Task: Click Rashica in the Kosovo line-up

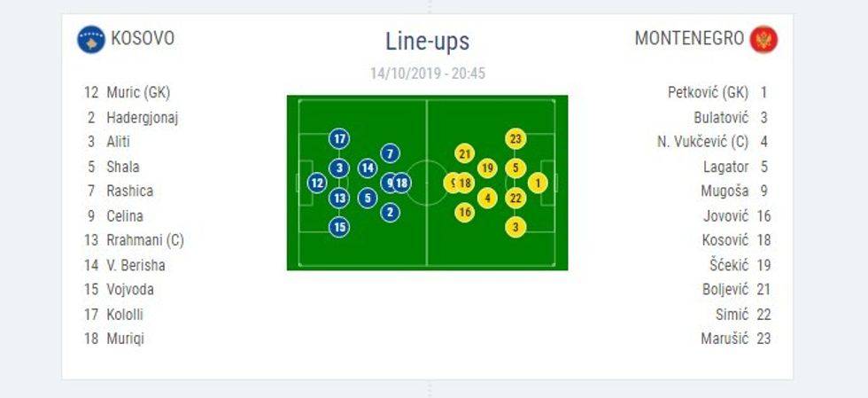Action: coord(129,191)
